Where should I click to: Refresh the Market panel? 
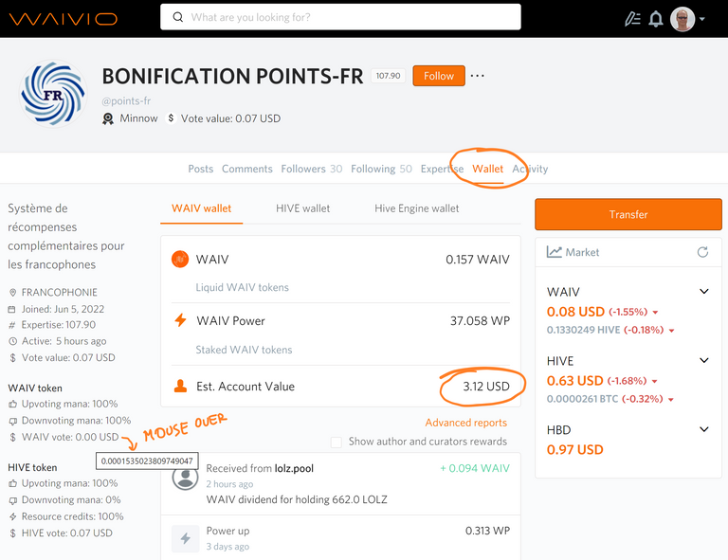pyautogui.click(x=702, y=252)
